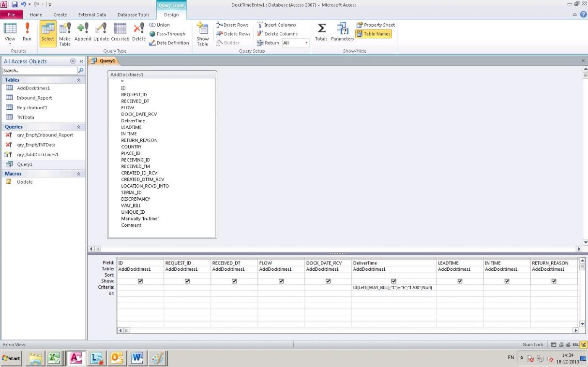
Task: Open the Show Table dialog
Action: tap(202, 34)
